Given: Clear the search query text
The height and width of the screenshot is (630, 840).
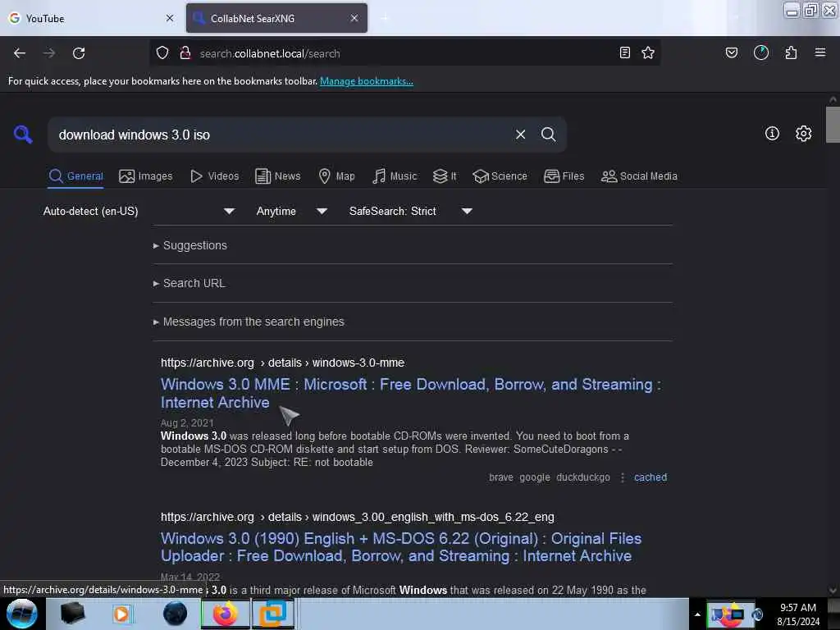Looking at the screenshot, I should click(520, 135).
